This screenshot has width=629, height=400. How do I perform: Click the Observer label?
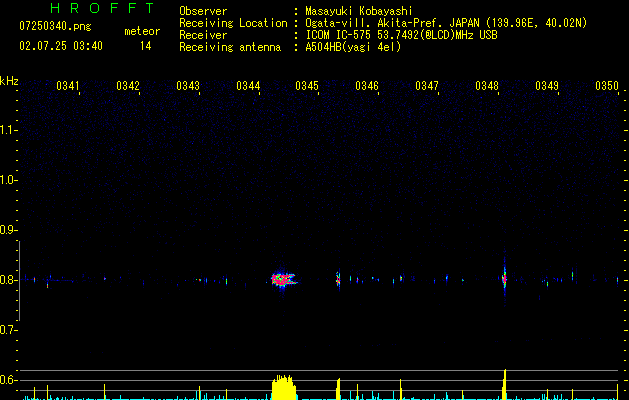[203, 11]
